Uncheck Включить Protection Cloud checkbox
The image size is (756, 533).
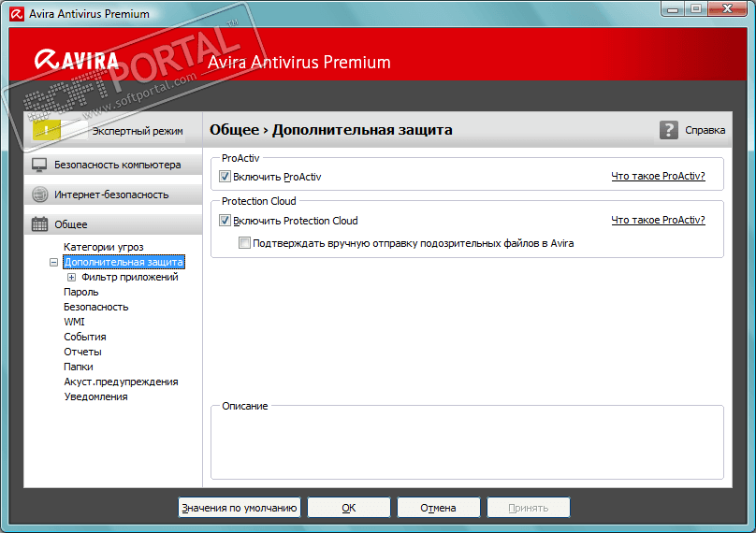point(225,221)
